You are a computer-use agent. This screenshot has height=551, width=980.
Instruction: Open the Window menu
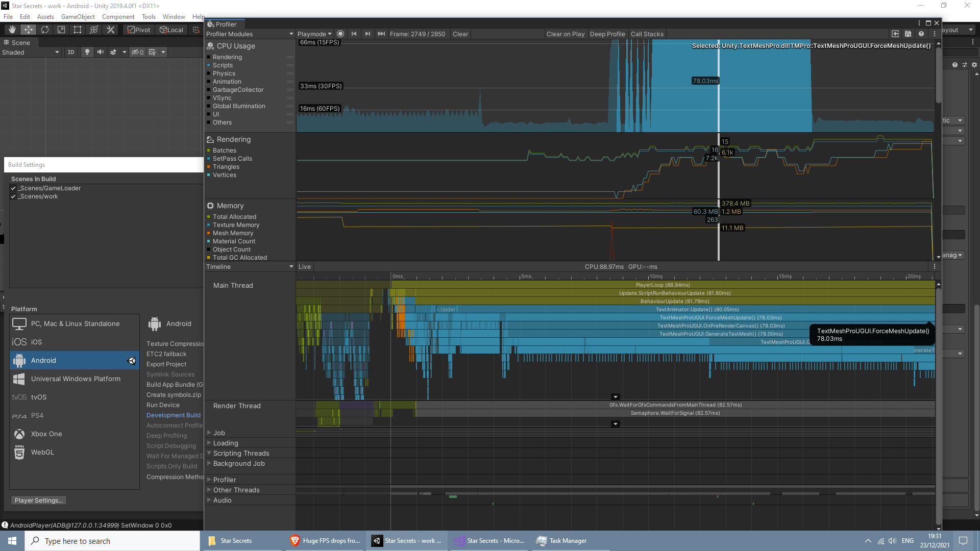point(174,16)
